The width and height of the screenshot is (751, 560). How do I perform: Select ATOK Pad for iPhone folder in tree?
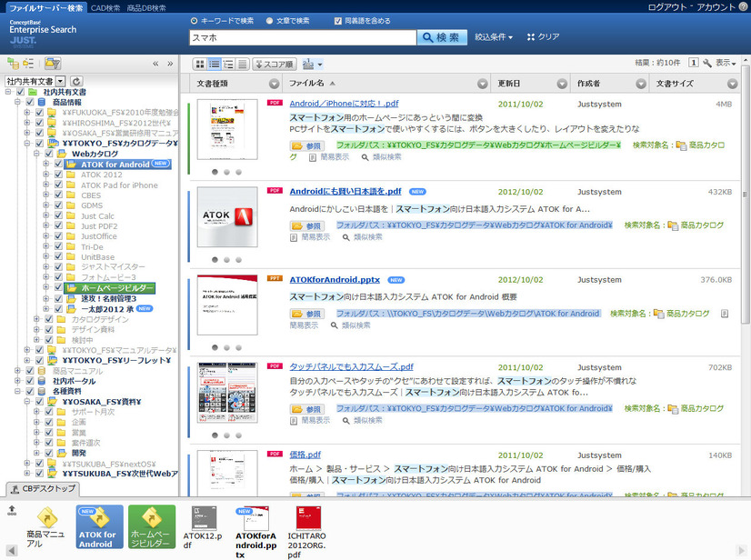click(119, 185)
